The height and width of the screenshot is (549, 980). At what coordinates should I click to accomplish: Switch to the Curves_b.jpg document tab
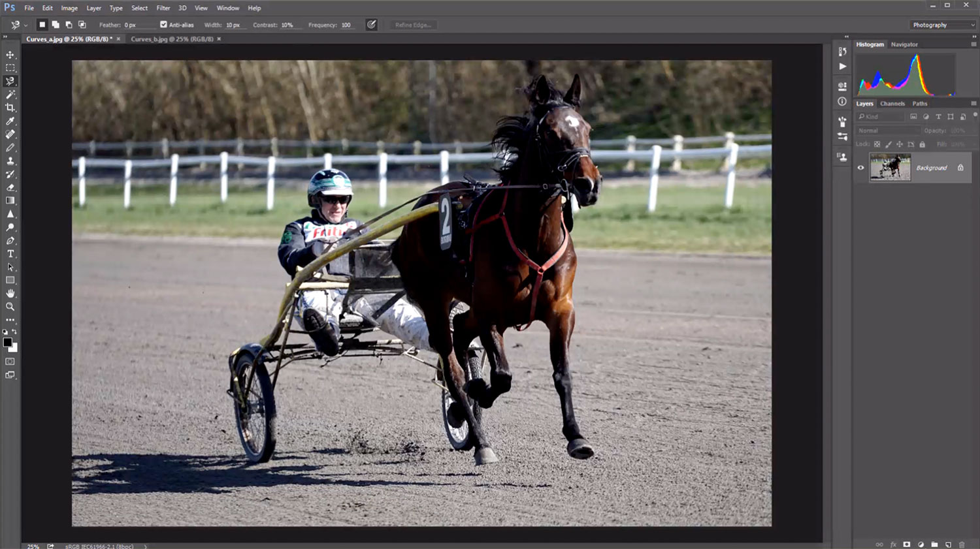click(172, 39)
